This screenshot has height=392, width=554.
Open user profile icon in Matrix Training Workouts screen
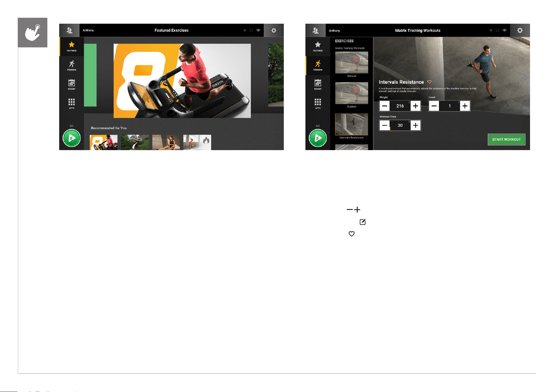pos(316,30)
